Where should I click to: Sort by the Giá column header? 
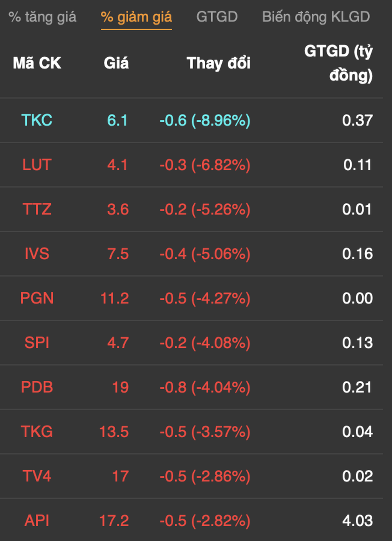point(116,63)
